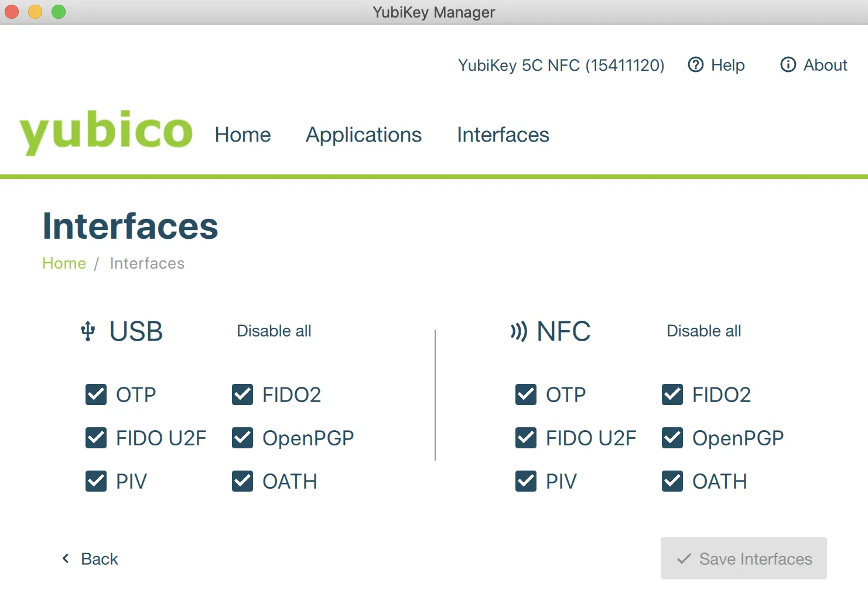Click the NFC waves icon
Viewport: 868px width, 604px height.
518,331
